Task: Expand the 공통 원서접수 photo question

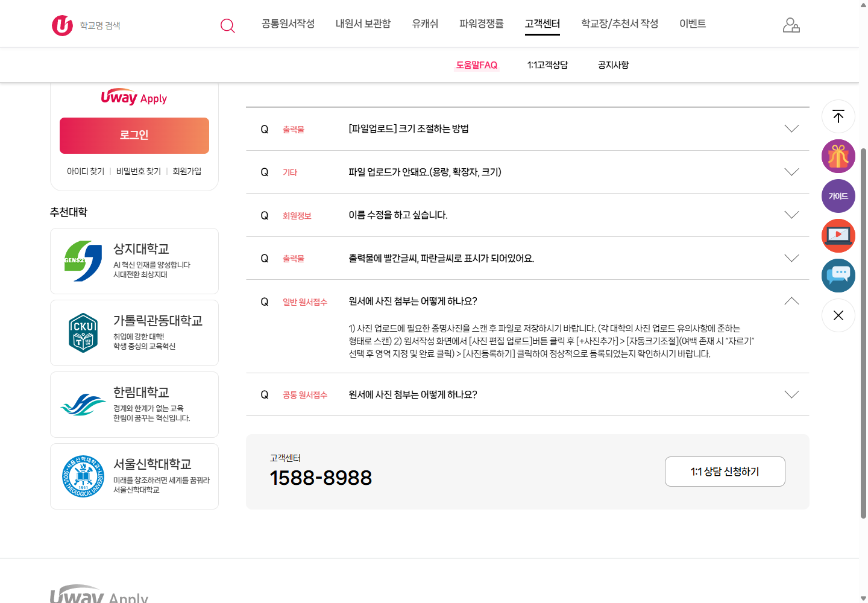Action: coord(527,394)
